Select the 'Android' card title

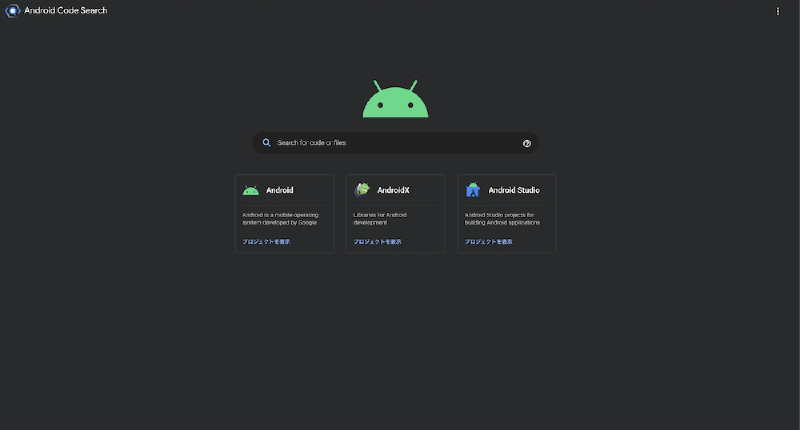tap(280, 190)
